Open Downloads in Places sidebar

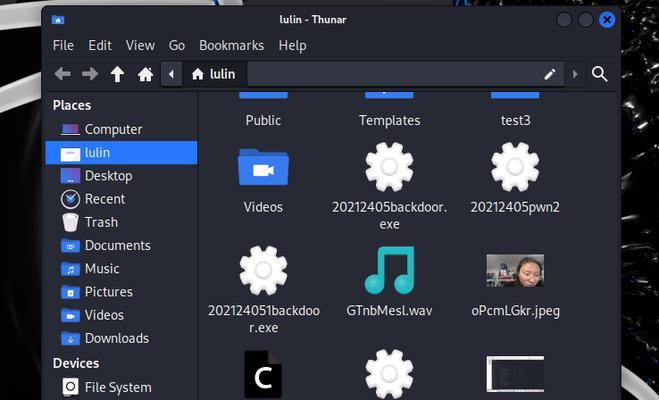coord(121,338)
